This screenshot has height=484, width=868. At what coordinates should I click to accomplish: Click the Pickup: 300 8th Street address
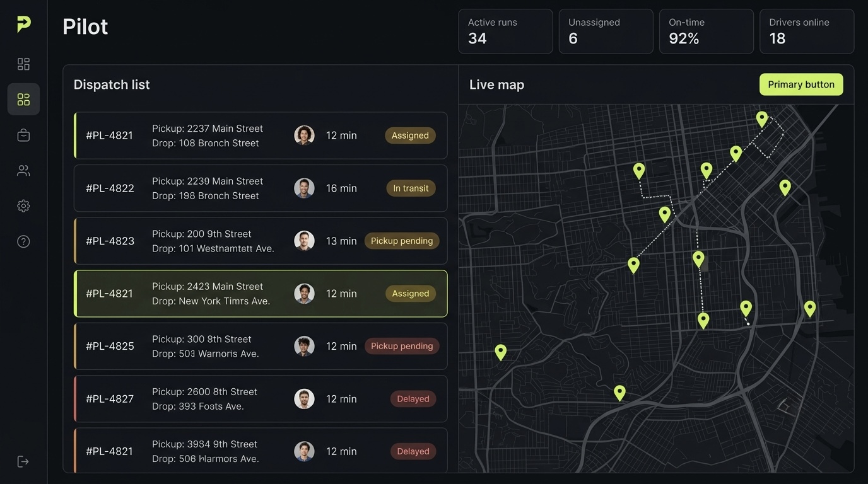202,339
